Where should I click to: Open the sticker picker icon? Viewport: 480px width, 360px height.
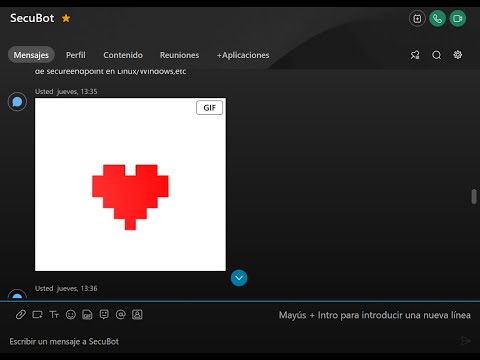(104, 315)
